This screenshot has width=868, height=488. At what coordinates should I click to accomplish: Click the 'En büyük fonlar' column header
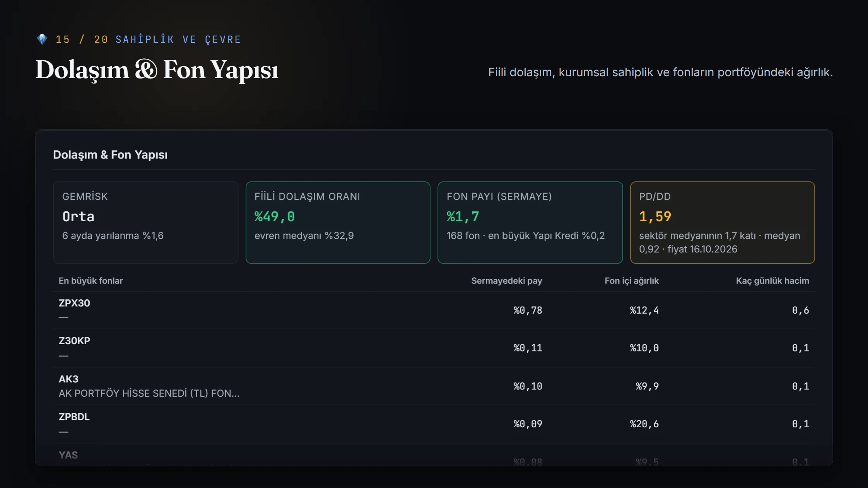coord(91,281)
